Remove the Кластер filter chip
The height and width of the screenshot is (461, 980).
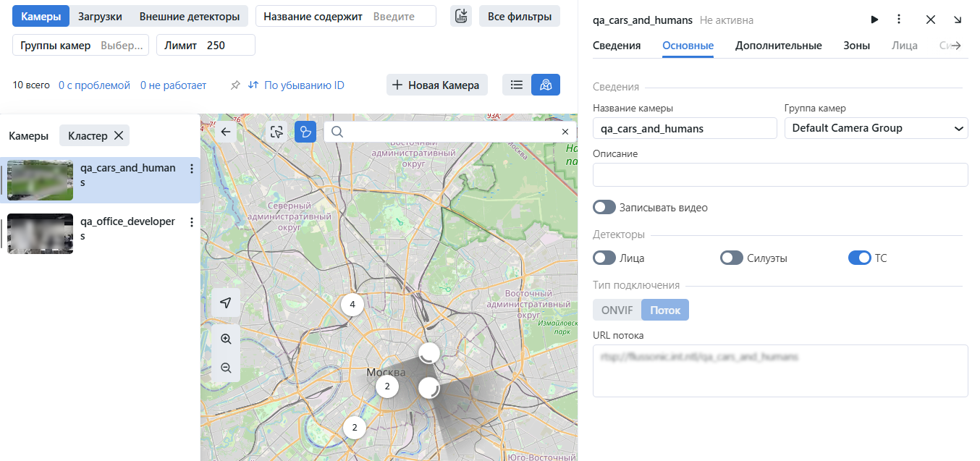pyautogui.click(x=119, y=135)
